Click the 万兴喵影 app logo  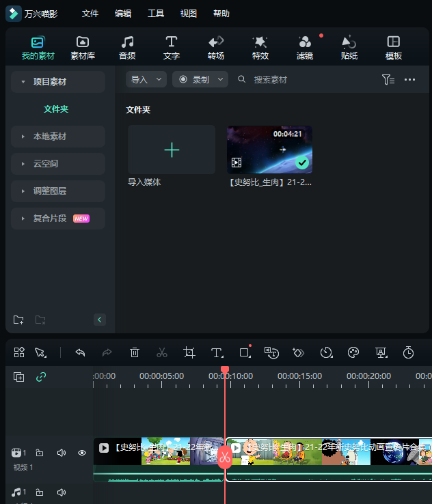coord(14,14)
